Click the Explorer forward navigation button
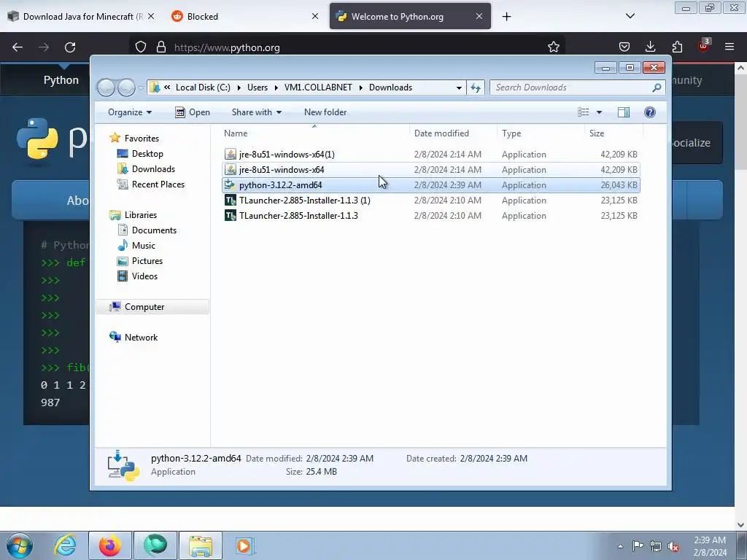 coord(126,87)
